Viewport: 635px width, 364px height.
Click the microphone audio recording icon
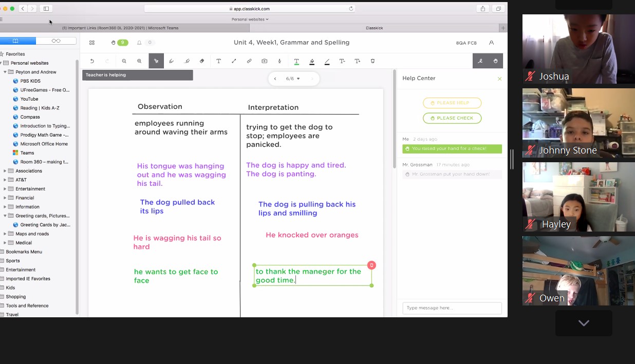279,61
